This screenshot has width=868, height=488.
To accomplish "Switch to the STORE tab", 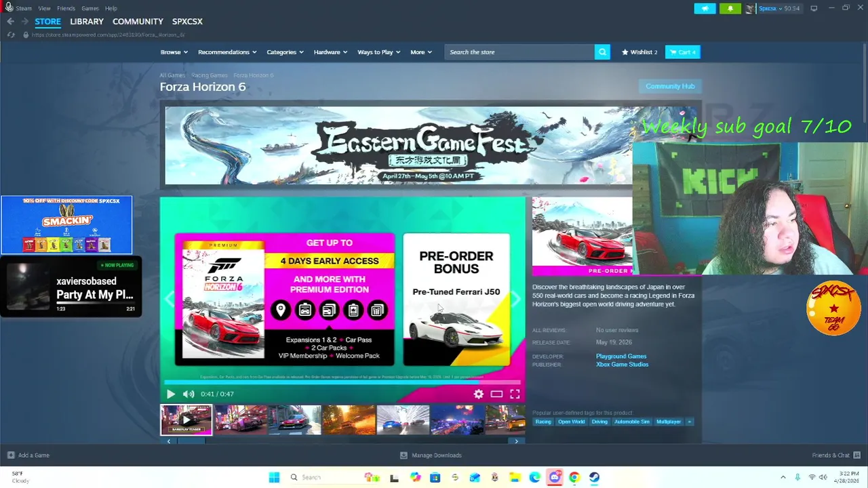I will pyautogui.click(x=47, y=22).
